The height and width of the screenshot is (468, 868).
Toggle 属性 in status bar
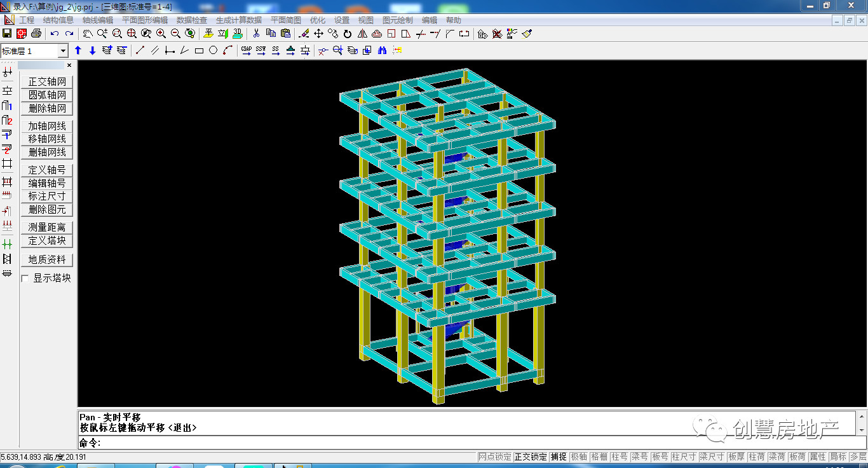[818, 457]
